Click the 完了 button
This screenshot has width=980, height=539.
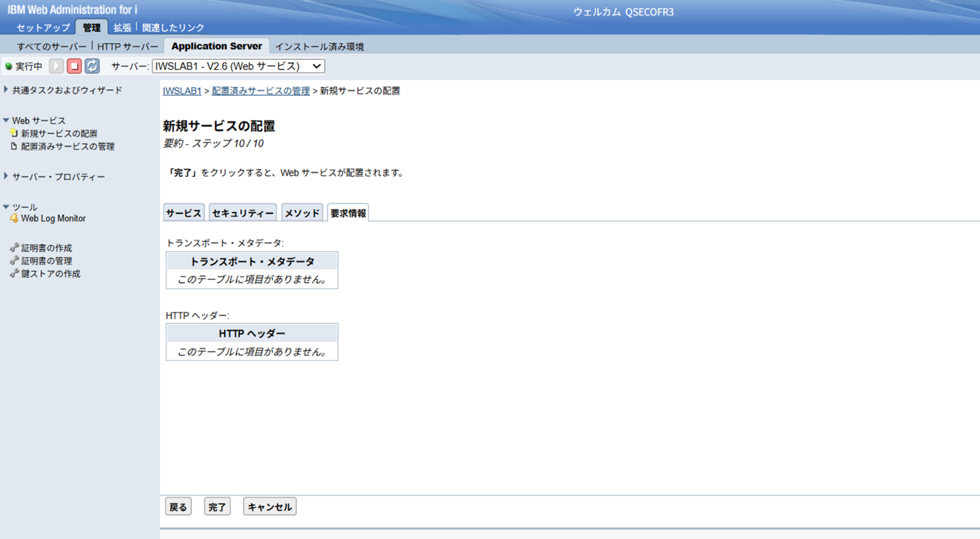point(217,507)
